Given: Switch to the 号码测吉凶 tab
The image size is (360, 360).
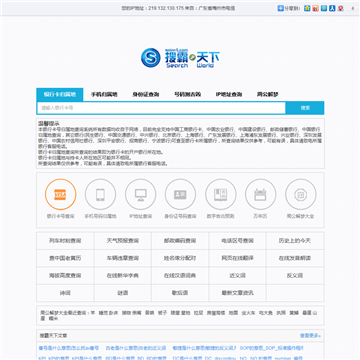Looking at the screenshot, I should tap(187, 94).
